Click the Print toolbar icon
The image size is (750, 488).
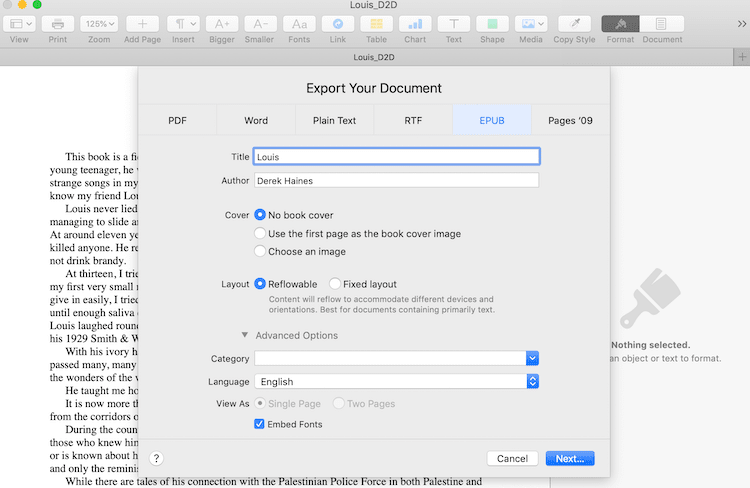tap(58, 24)
